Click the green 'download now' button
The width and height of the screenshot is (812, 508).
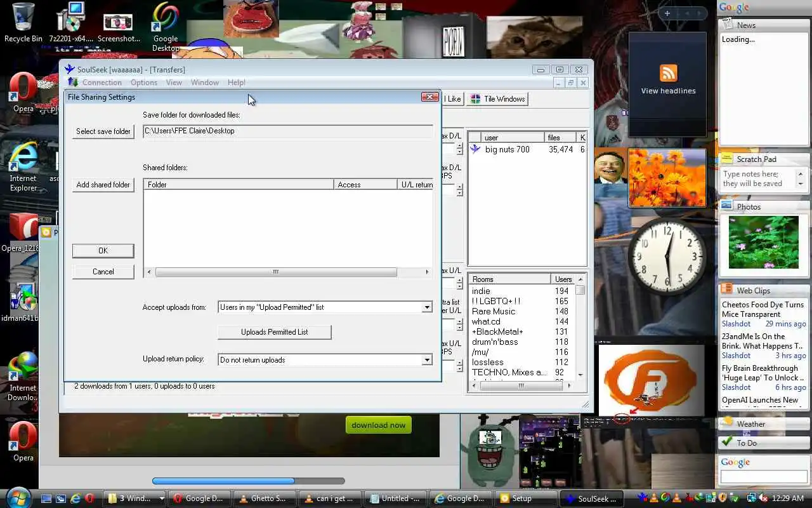click(x=379, y=425)
